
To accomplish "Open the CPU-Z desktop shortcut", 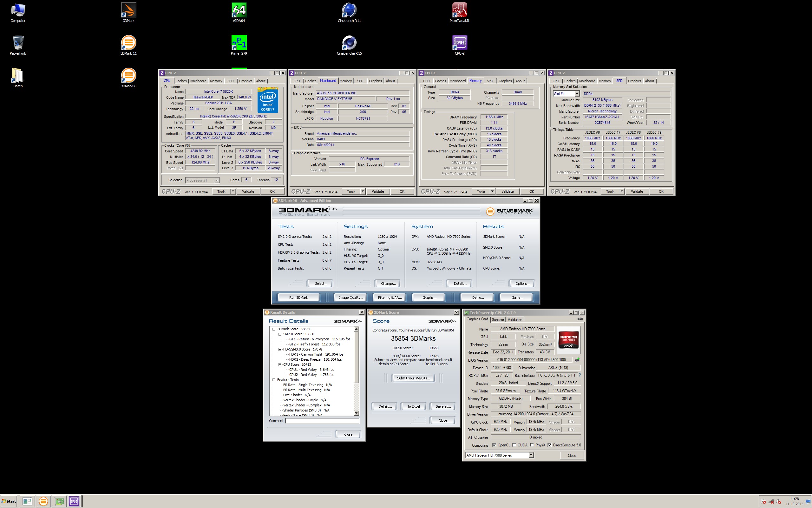I will pyautogui.click(x=460, y=45).
